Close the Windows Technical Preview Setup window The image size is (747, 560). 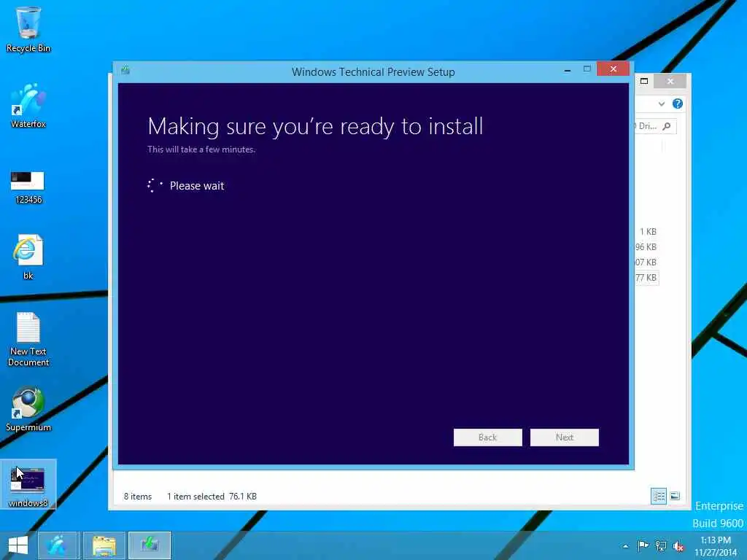coord(613,69)
